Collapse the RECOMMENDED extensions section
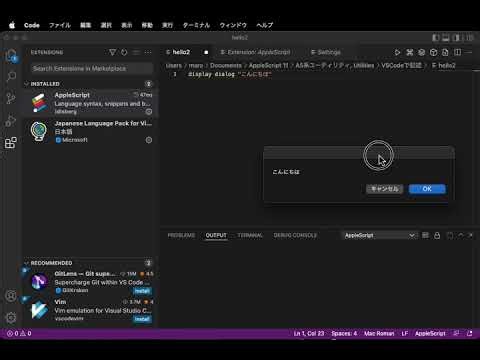This screenshot has height=360, width=480. coord(51,263)
